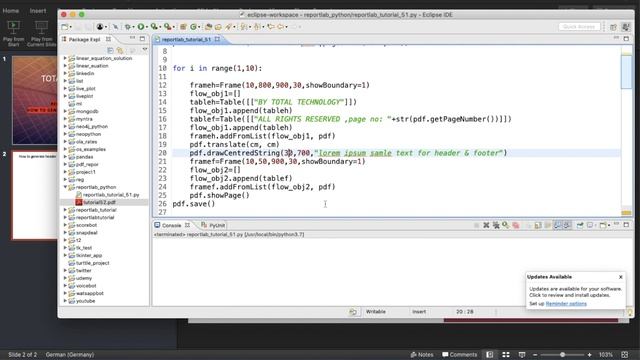Screen dimensions: 640x360
Task: Click the Debug bug icon in toolbar
Action: 128,27
